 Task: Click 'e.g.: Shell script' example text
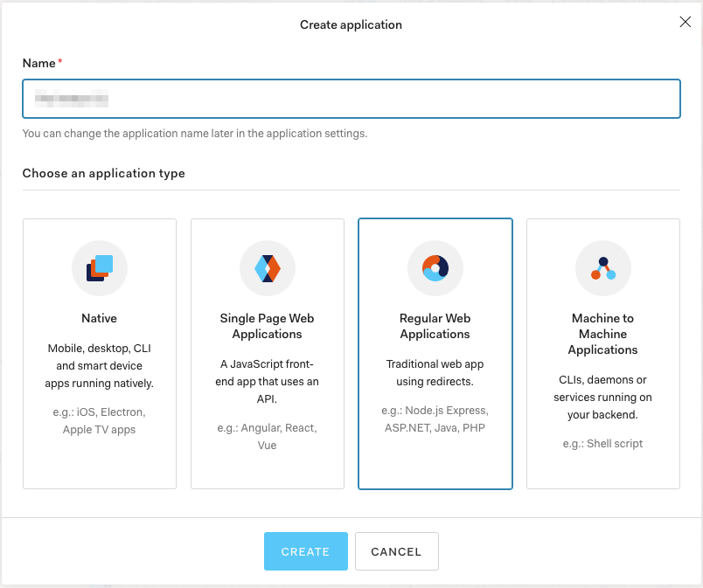pyautogui.click(x=603, y=444)
